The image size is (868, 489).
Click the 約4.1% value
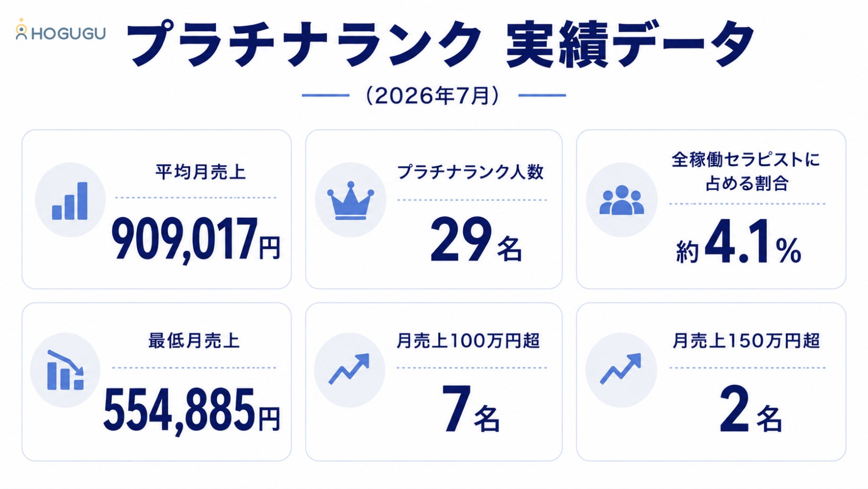739,241
